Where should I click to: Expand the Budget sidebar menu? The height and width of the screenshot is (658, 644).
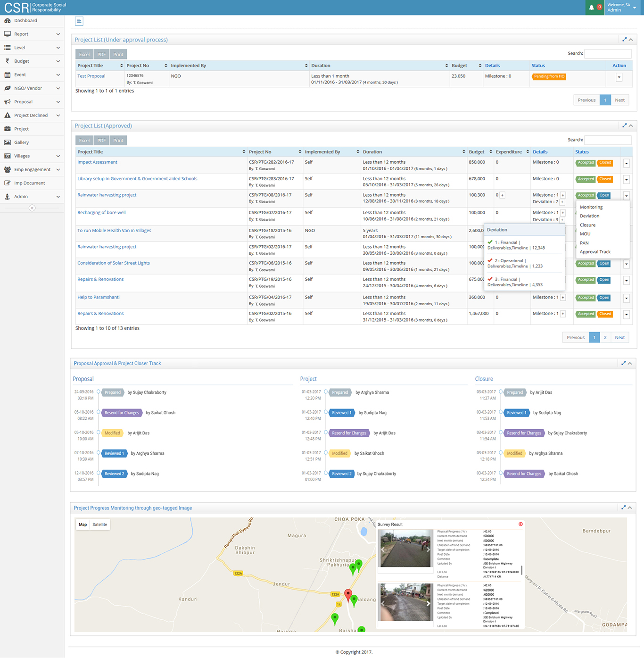tap(32, 61)
